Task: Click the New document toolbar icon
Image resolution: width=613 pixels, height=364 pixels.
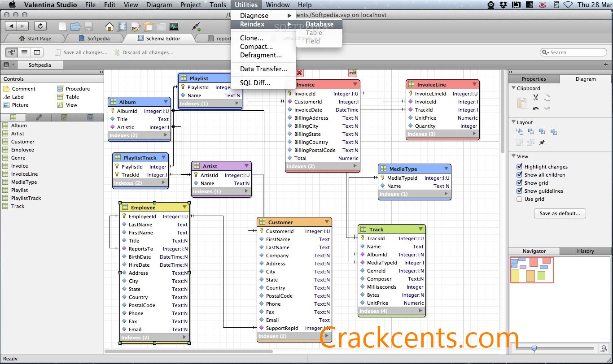Action: point(63,26)
